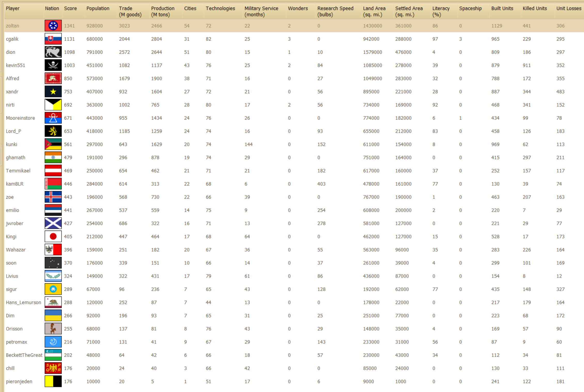Click the Technologies column header

[220, 9]
